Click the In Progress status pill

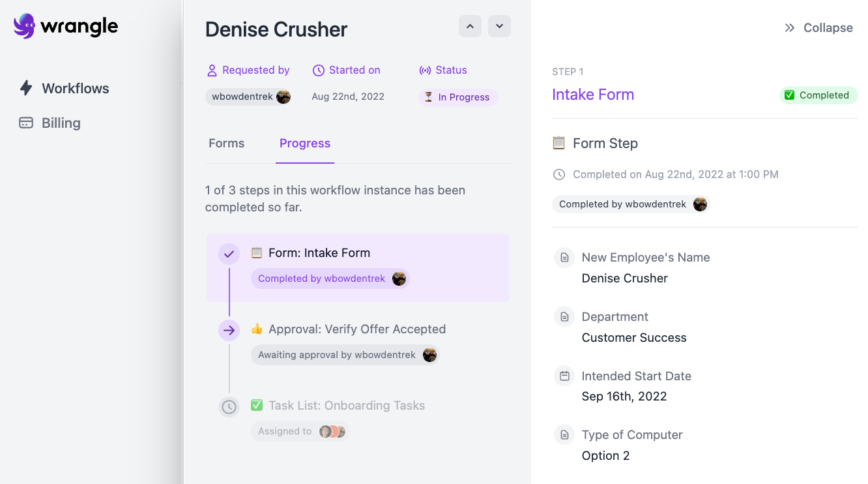(x=457, y=97)
